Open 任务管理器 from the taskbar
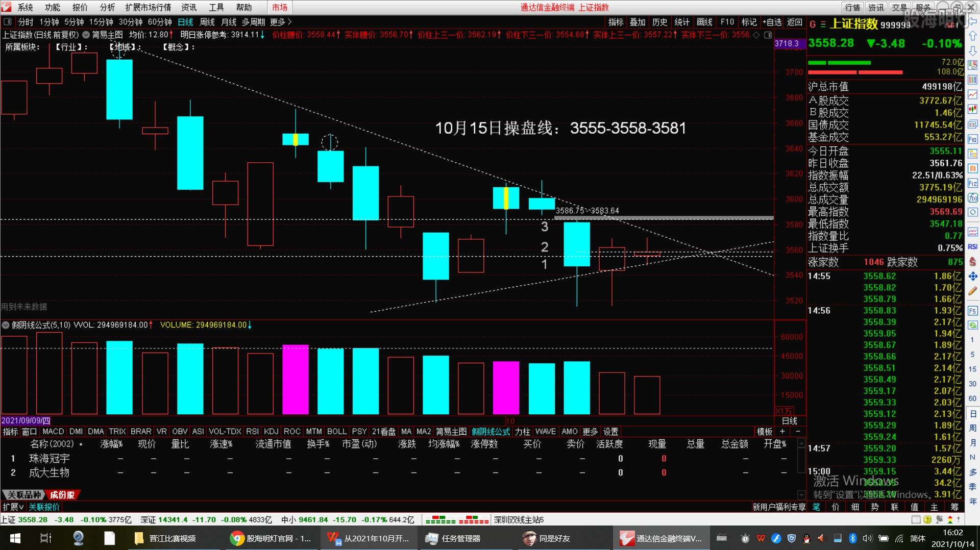 453,538
